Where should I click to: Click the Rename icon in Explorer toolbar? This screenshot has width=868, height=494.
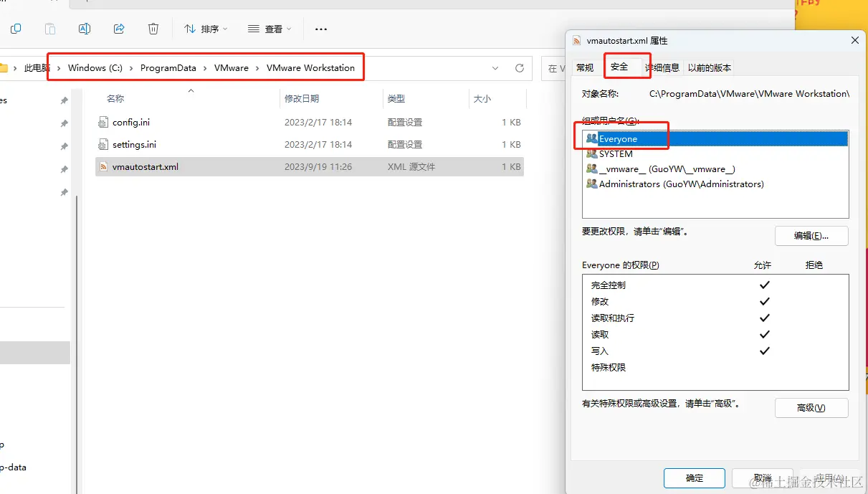coord(85,29)
